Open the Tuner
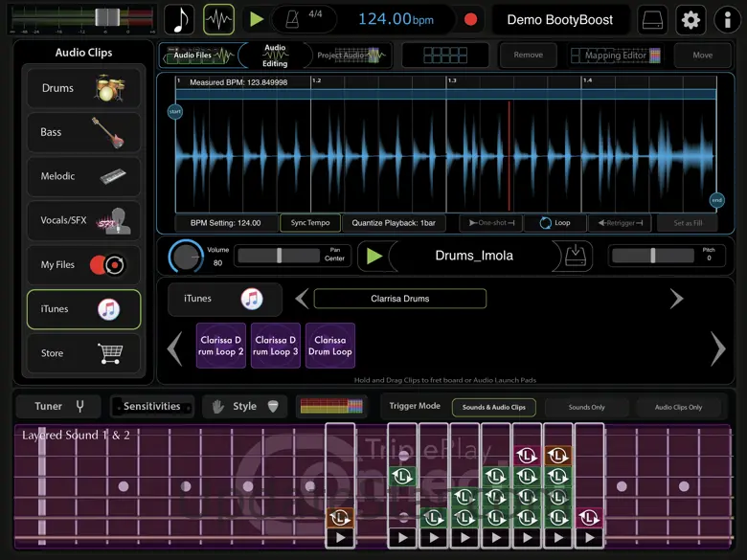Viewport: 747px width, 560px height. tap(58, 407)
